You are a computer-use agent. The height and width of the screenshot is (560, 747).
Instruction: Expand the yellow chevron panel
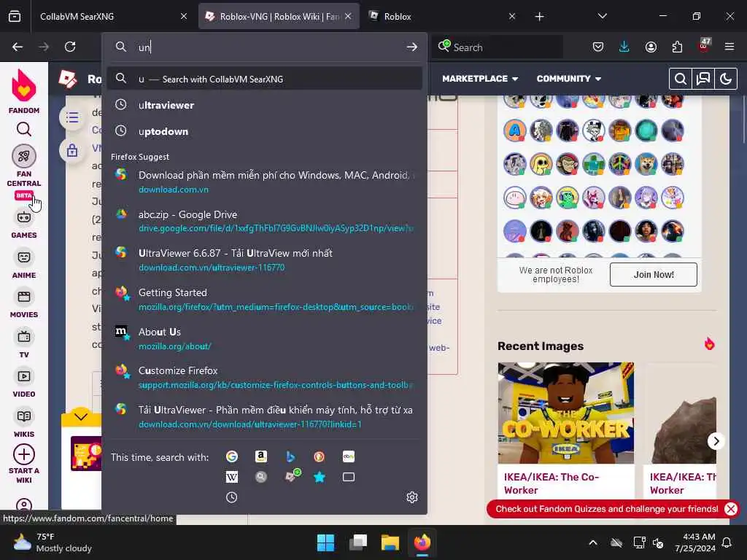tap(81, 417)
